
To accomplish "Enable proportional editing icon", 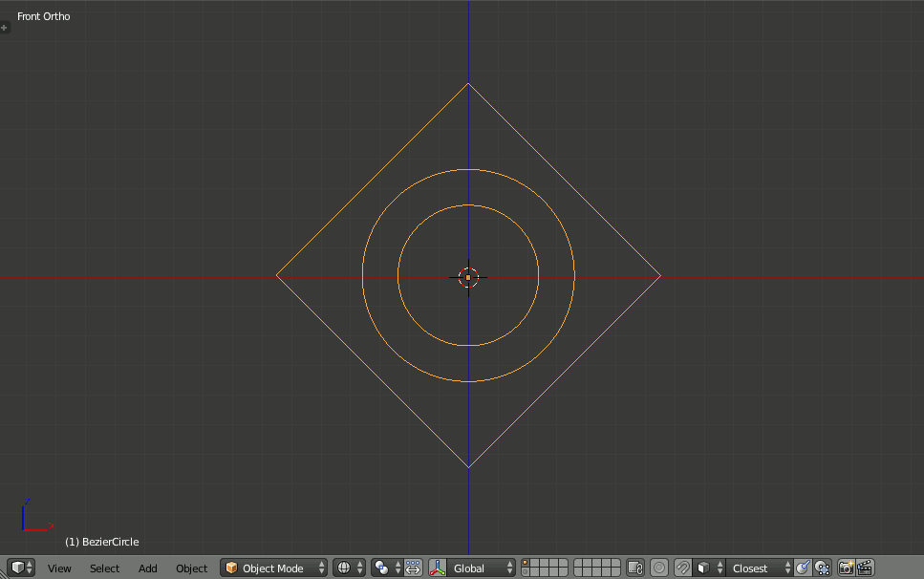I will pyautogui.click(x=659, y=568).
